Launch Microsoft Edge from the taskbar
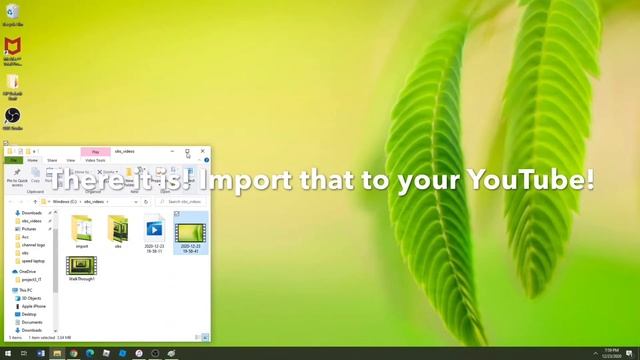Screen dimensions: 640x360 (x=90, y=353)
